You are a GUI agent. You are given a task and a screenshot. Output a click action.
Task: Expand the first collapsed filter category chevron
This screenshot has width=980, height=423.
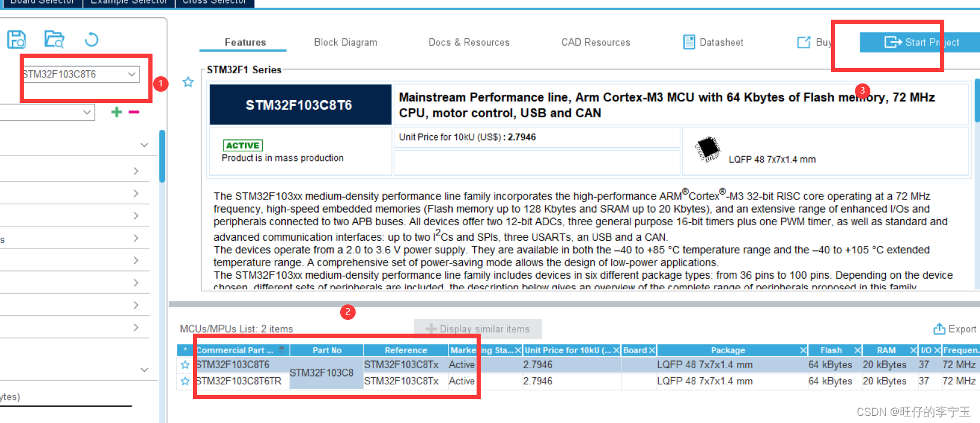pos(136,171)
